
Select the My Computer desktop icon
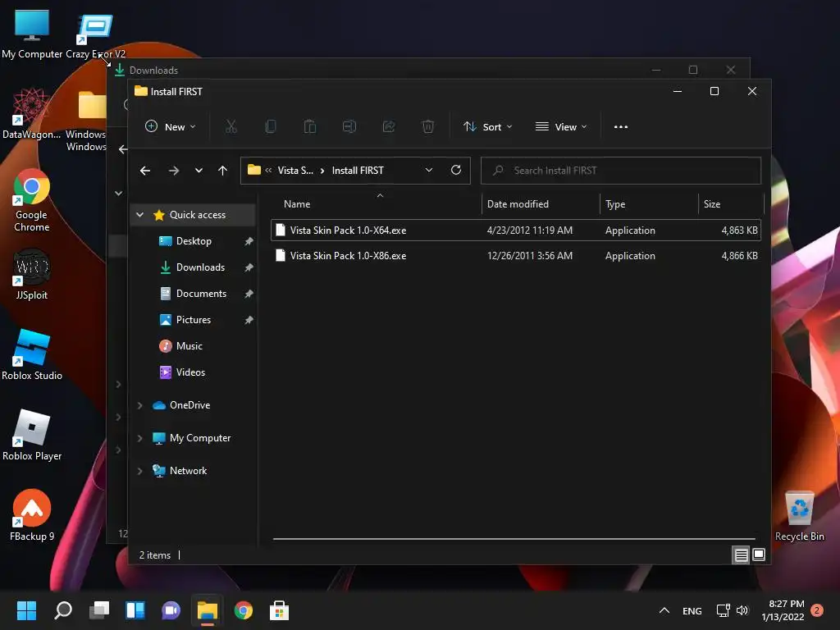point(32,34)
